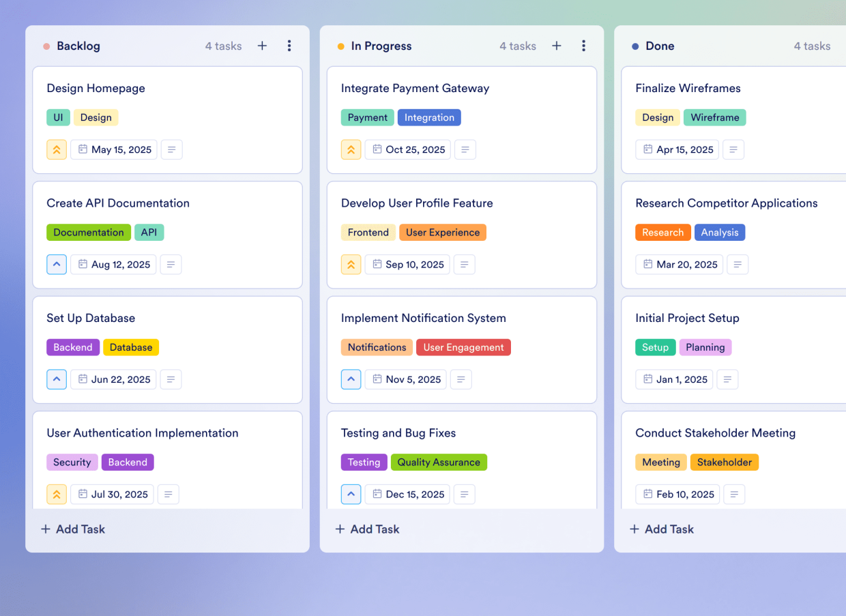Click priority icon on Testing and Bug Fixes card

[x=351, y=494]
